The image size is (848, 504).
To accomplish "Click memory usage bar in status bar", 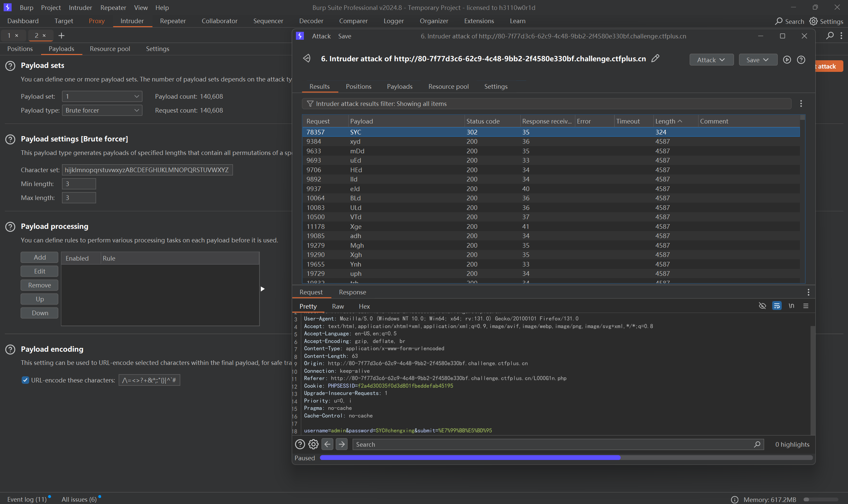I will tap(821, 500).
